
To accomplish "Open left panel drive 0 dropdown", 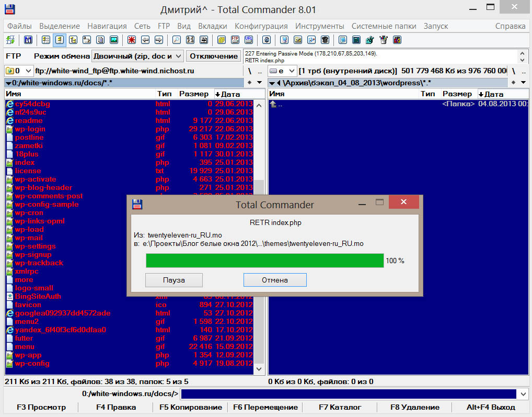I will [x=19, y=71].
